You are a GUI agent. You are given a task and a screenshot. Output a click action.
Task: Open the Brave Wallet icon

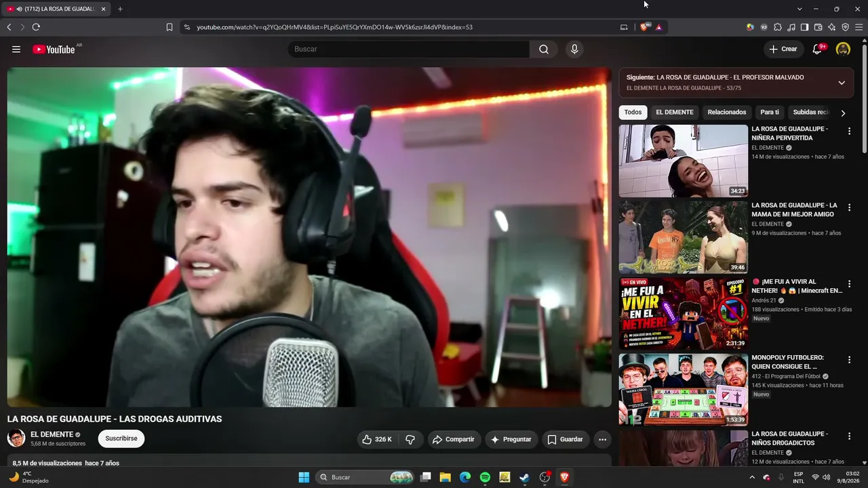[818, 27]
